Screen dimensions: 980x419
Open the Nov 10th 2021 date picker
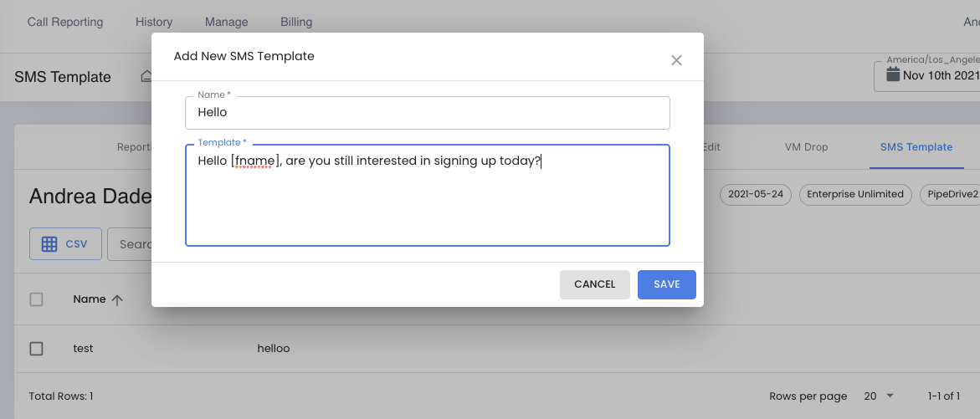pos(927,75)
